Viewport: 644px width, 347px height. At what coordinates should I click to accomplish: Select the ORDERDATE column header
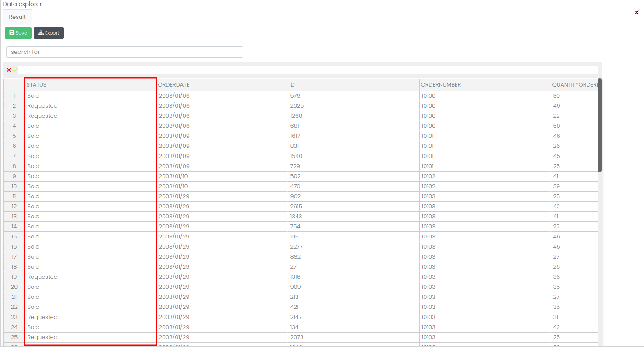click(222, 85)
